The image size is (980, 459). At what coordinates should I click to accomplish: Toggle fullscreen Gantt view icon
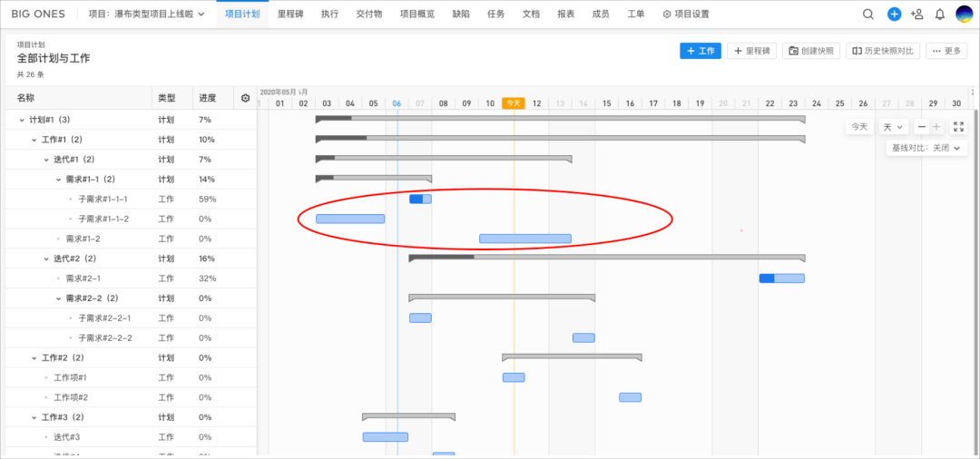pos(959,127)
